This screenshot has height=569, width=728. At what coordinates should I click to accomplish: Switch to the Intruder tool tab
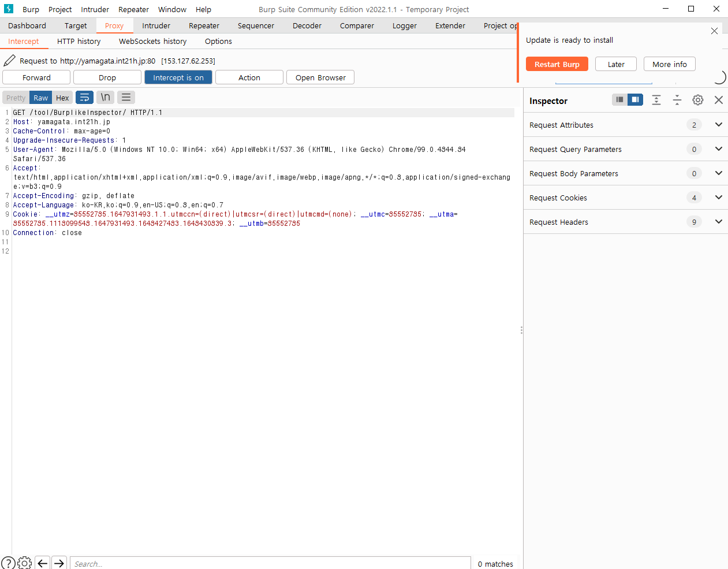point(156,25)
